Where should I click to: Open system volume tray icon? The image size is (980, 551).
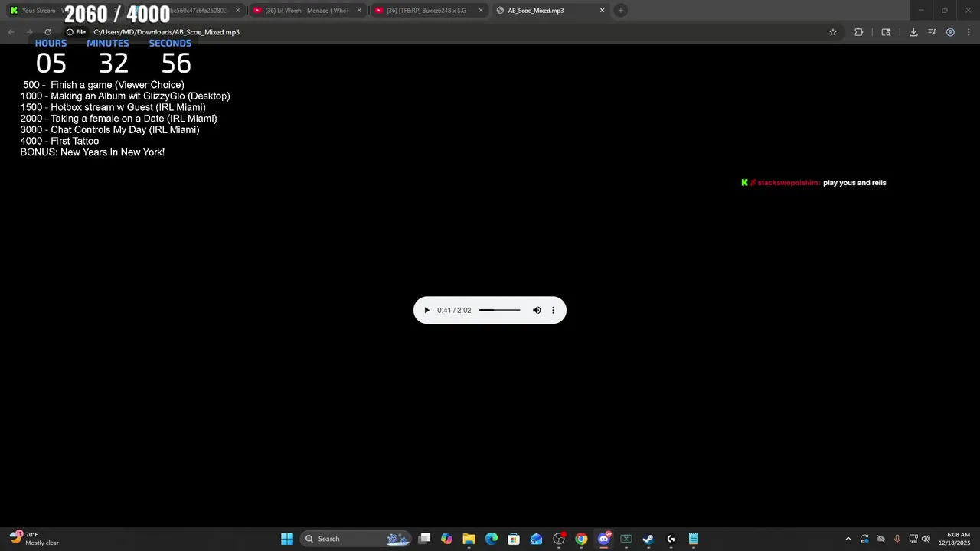pos(926,539)
